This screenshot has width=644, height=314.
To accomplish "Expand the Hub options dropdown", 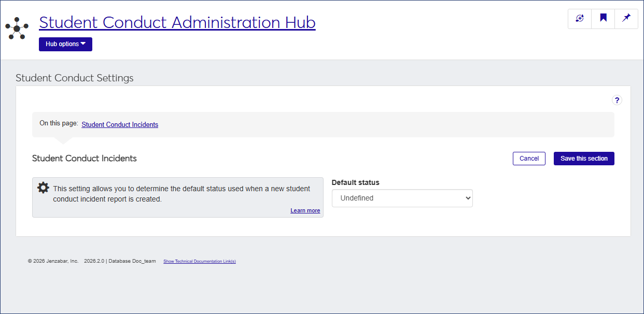I will (65, 44).
